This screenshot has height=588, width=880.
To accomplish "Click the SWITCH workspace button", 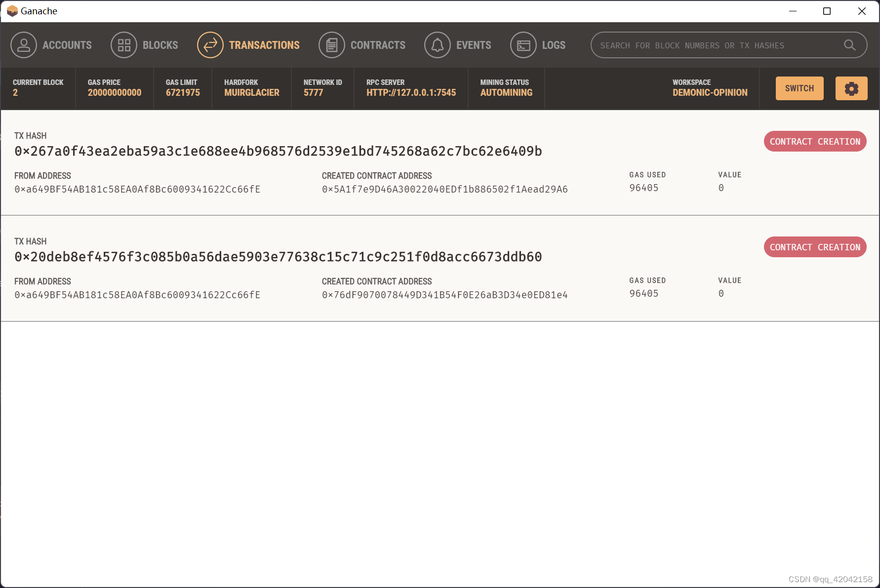I will pos(799,88).
